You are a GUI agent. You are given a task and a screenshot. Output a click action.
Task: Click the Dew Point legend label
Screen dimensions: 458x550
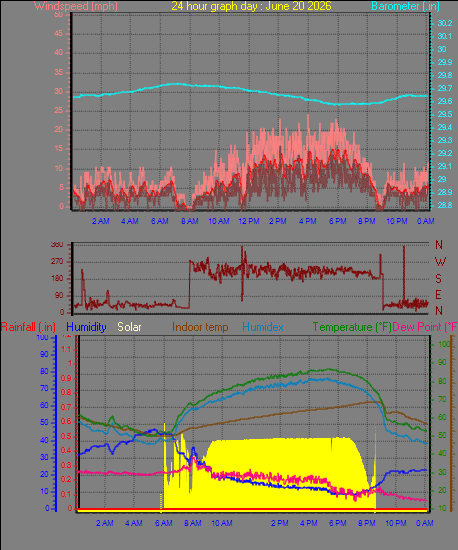coord(425,327)
